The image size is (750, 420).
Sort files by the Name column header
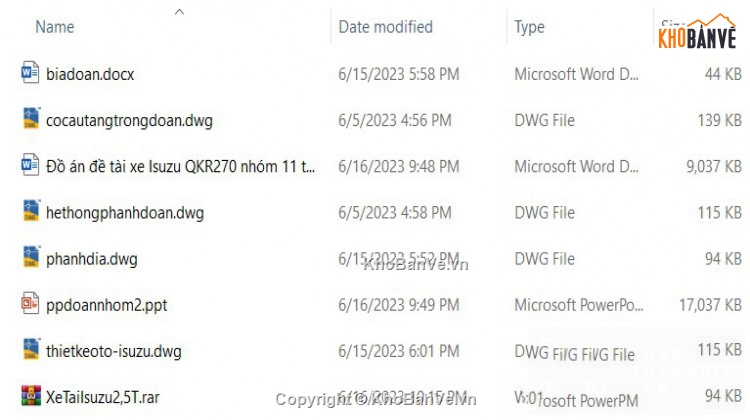click(55, 27)
